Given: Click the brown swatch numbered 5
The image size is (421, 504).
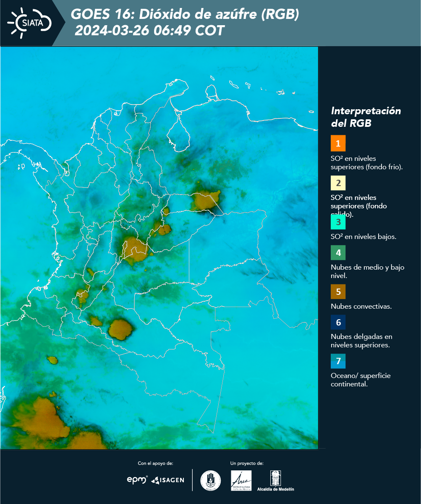Looking at the screenshot, I should point(338,291).
